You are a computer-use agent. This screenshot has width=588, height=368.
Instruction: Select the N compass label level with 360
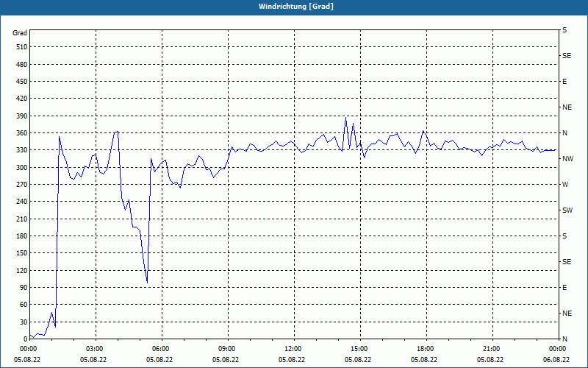[x=564, y=133]
